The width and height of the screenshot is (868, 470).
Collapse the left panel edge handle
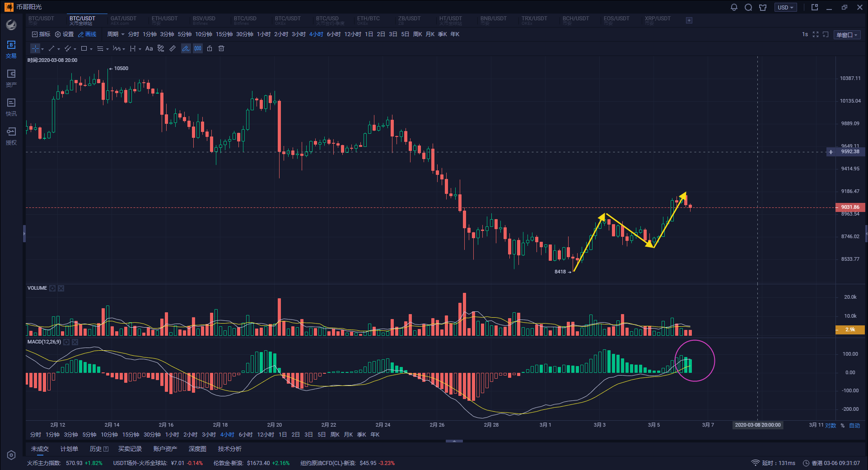[24, 234]
